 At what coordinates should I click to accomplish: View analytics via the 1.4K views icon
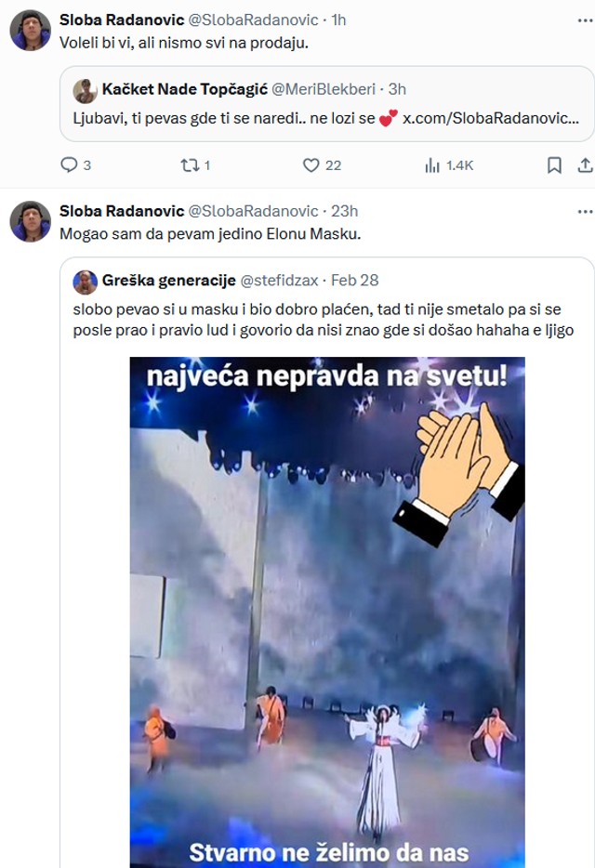(x=431, y=165)
